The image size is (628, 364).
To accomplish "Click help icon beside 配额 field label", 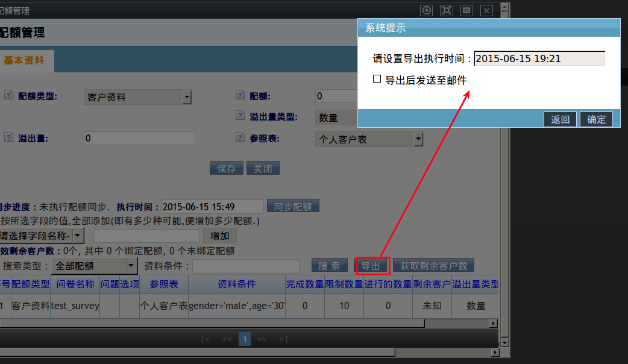I will tap(240, 95).
